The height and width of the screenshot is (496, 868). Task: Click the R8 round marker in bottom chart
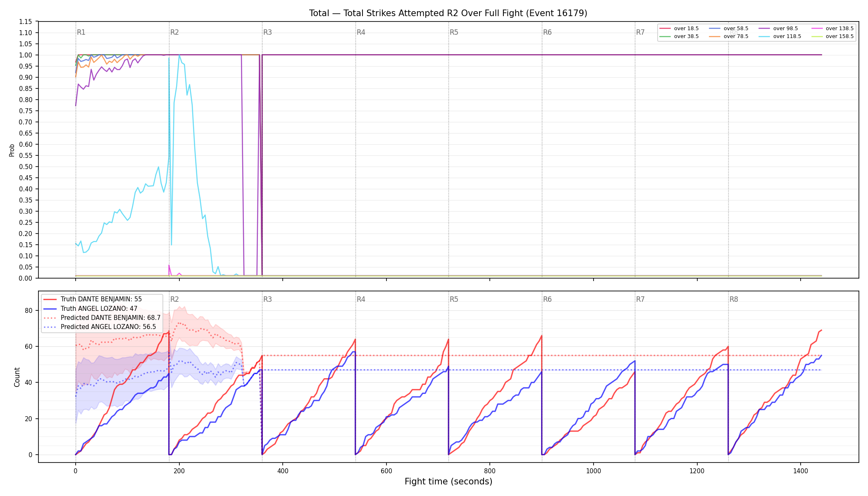734,299
